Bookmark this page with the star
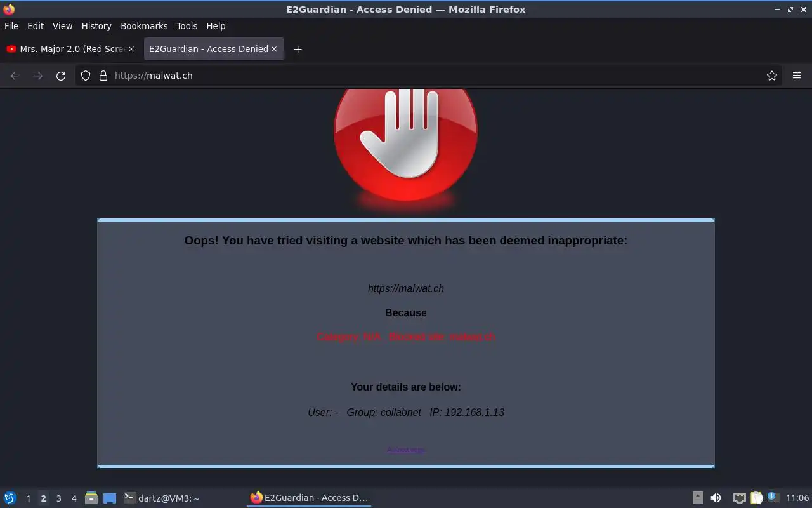 pos(772,76)
